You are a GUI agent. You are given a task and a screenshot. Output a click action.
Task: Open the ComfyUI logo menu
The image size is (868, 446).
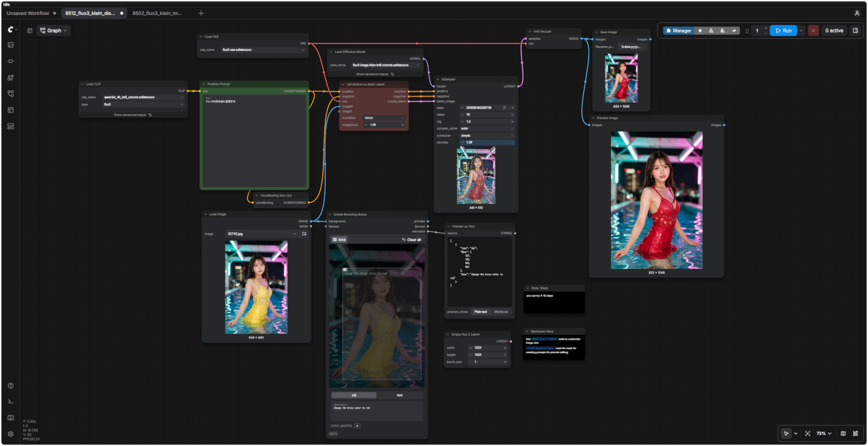click(x=11, y=30)
